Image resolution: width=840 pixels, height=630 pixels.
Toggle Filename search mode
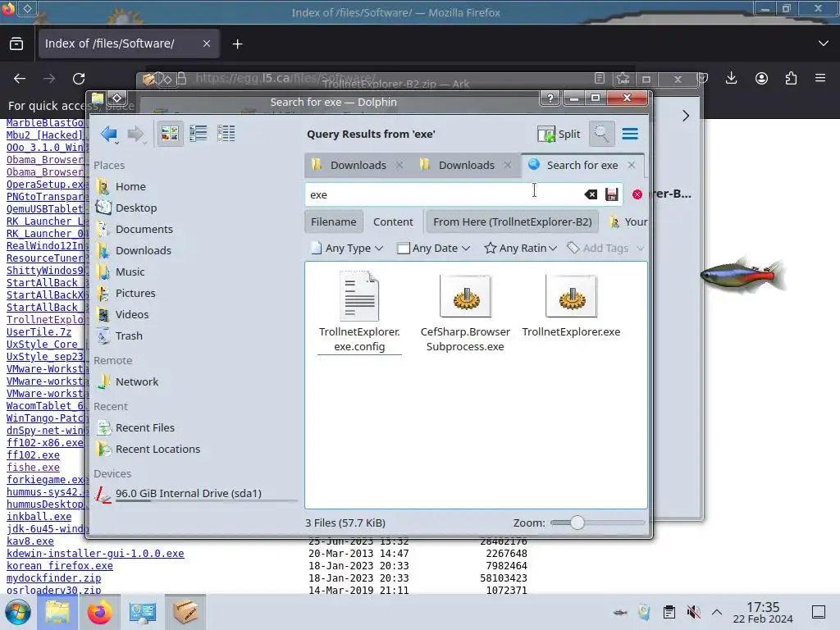[333, 221]
